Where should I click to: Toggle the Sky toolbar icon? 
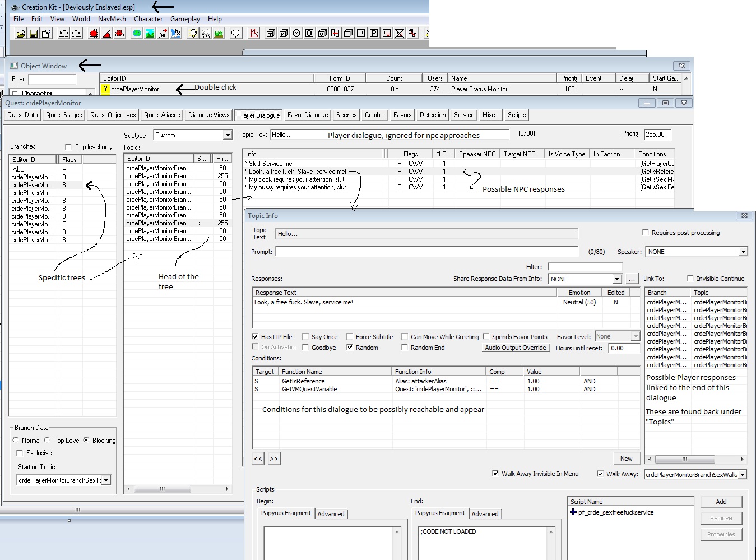(206, 34)
